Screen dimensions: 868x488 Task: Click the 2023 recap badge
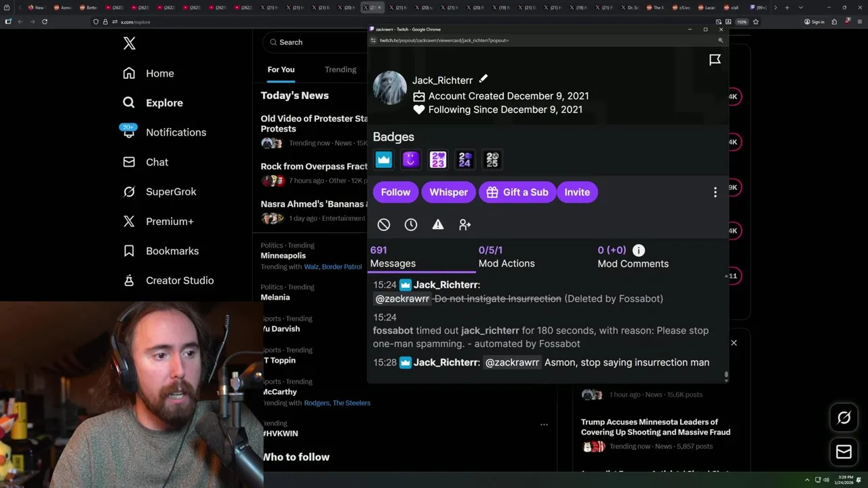(438, 159)
